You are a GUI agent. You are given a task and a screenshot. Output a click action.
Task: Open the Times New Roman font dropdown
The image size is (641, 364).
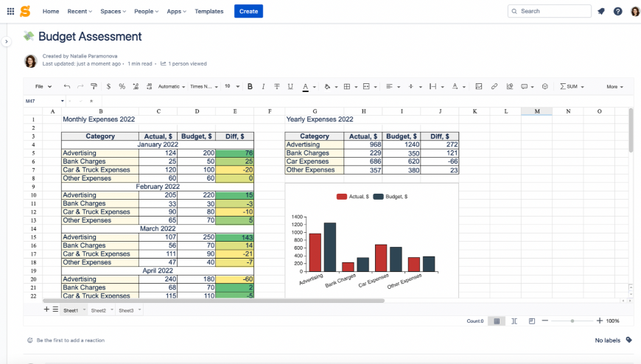tap(204, 86)
